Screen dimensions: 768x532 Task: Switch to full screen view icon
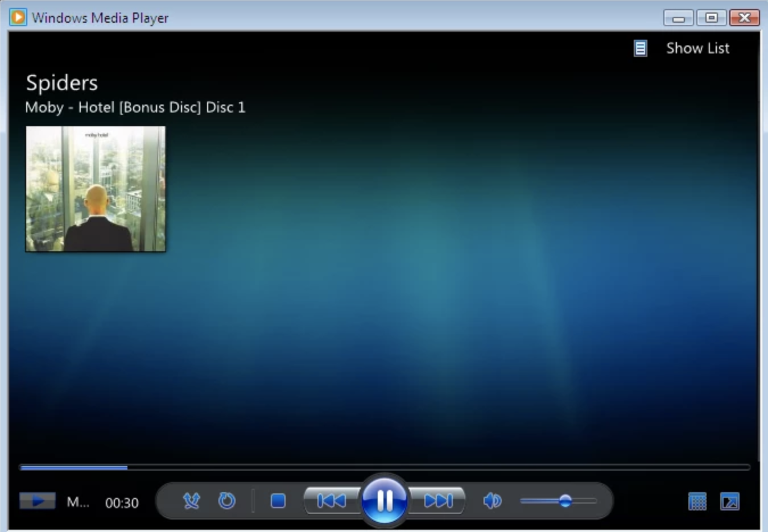click(x=730, y=501)
